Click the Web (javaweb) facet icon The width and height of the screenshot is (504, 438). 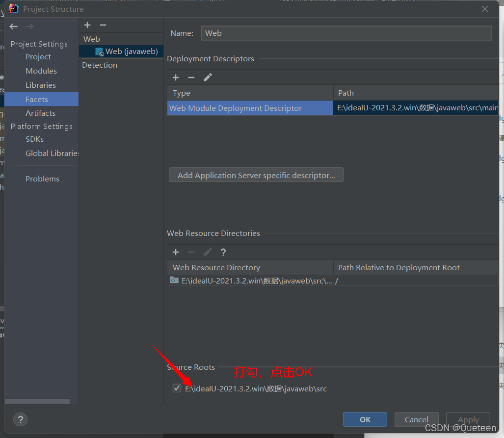[99, 52]
